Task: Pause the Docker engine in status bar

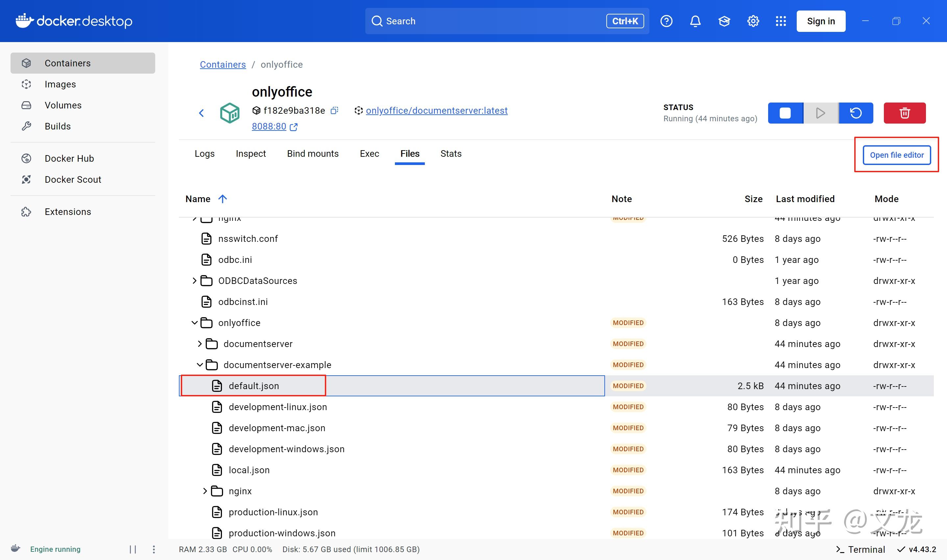Action: click(133, 549)
